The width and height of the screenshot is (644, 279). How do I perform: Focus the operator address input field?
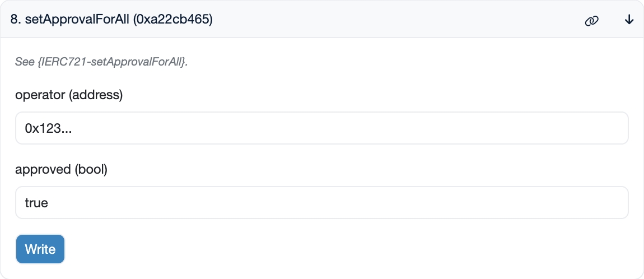point(321,128)
